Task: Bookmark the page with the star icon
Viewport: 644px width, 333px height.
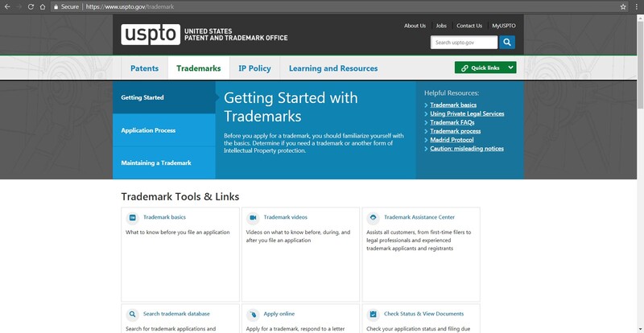Action: (x=623, y=6)
